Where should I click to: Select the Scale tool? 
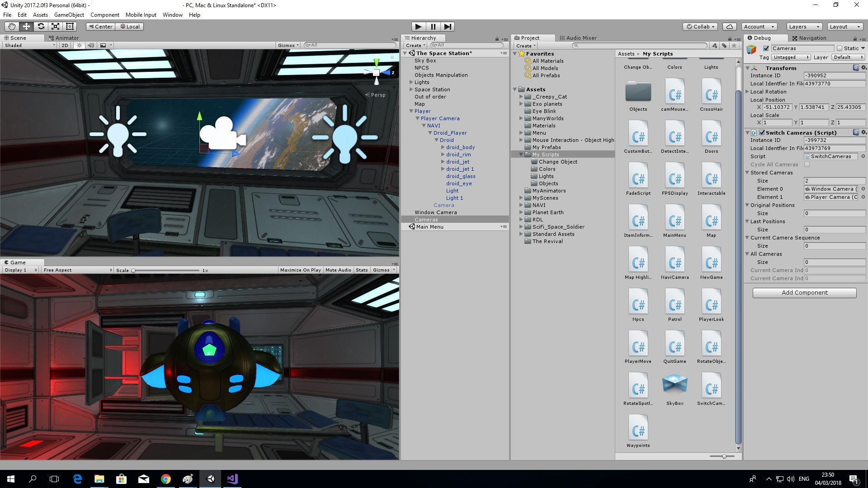click(55, 27)
